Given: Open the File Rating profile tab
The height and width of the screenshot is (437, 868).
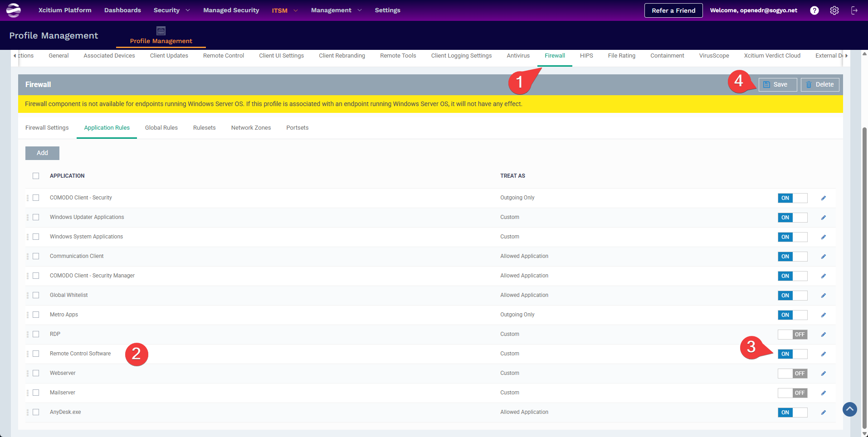Looking at the screenshot, I should click(621, 56).
